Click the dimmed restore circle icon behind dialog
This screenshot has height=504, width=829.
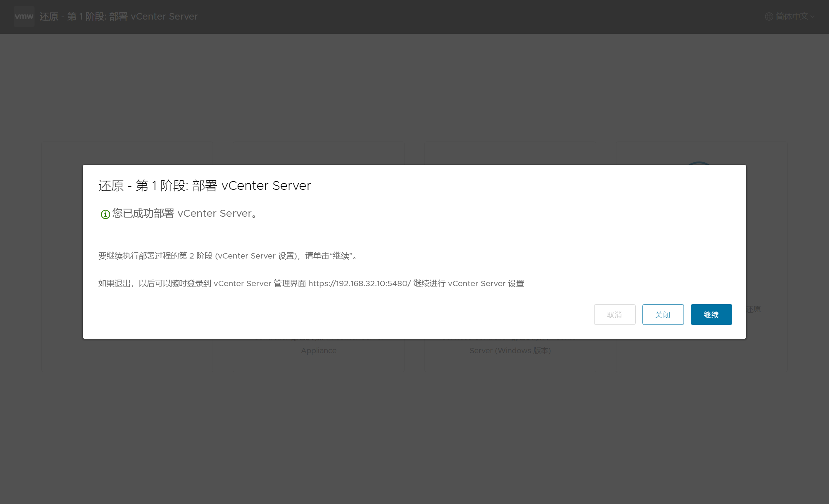(x=699, y=163)
